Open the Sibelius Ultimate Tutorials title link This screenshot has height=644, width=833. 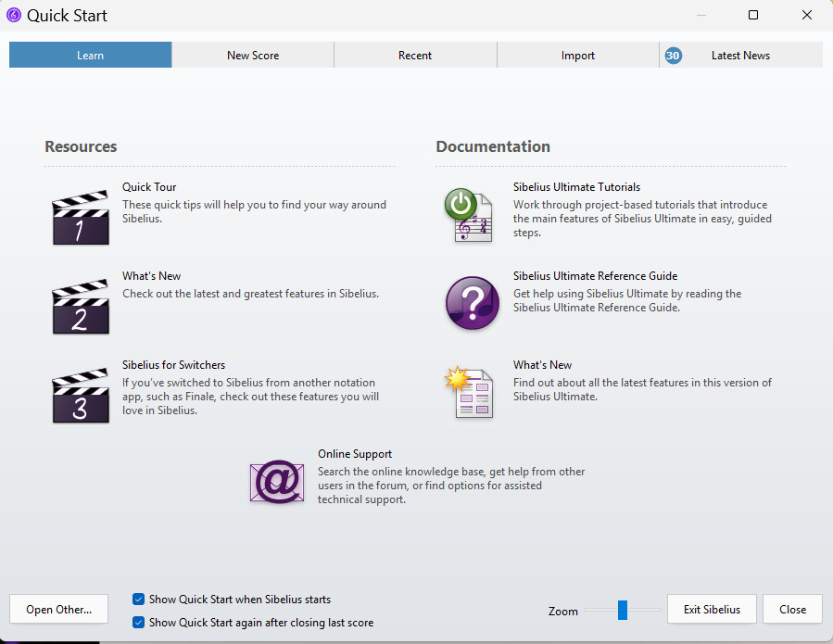coord(576,187)
